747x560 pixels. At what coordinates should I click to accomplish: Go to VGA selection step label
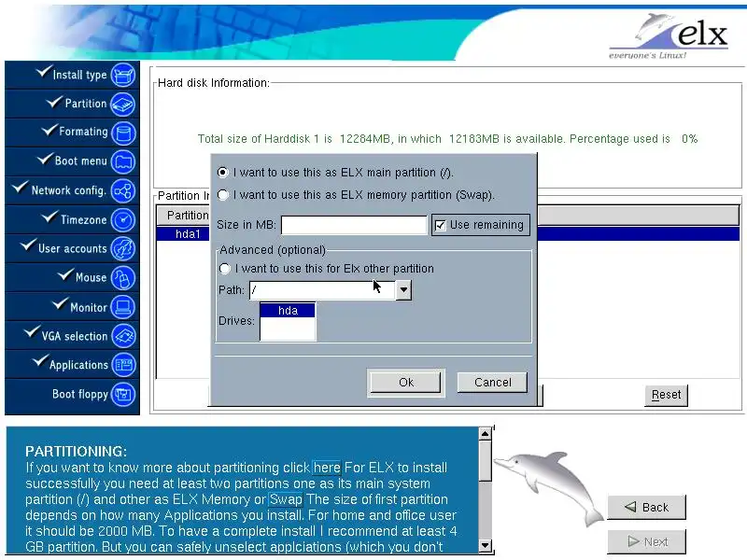click(75, 336)
